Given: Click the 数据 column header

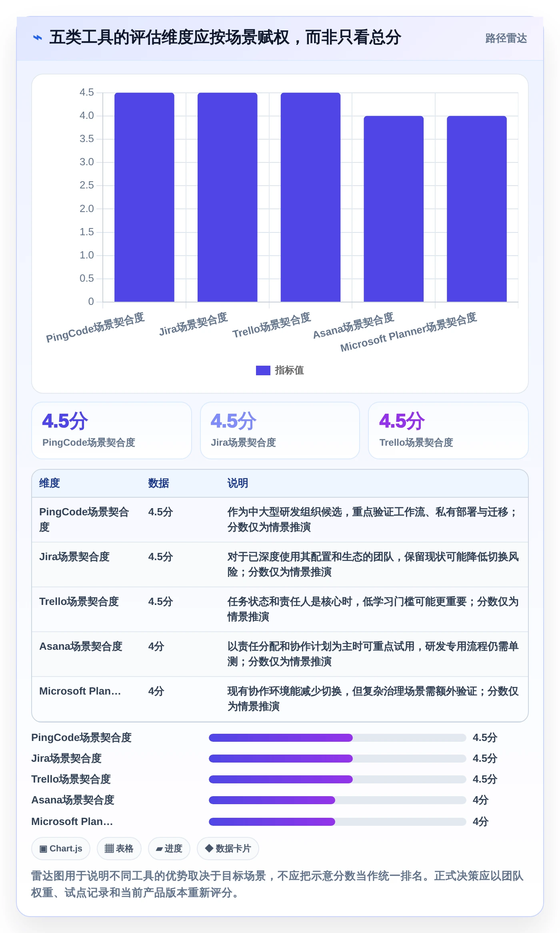Looking at the screenshot, I should coord(159,483).
